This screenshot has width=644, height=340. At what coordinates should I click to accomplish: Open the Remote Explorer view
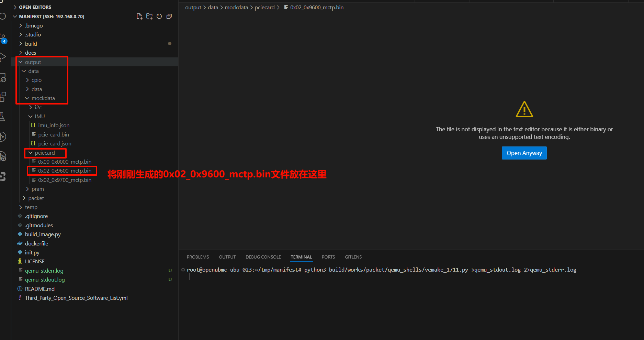tap(3, 78)
